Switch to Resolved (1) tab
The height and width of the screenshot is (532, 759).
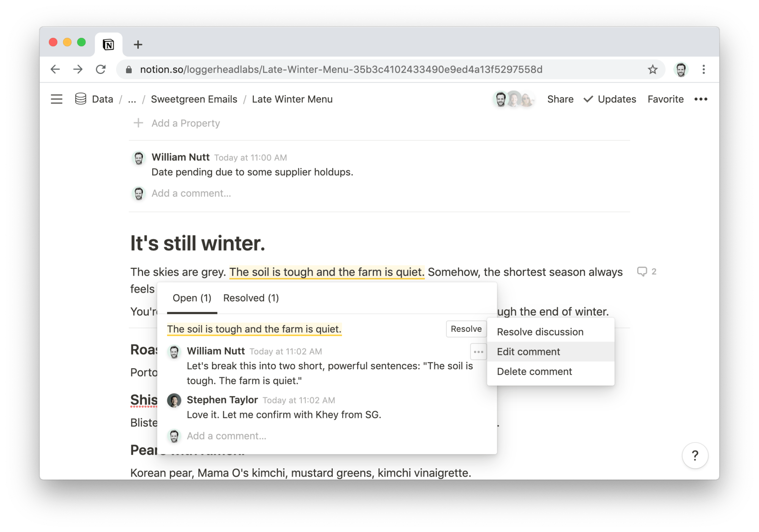click(251, 298)
